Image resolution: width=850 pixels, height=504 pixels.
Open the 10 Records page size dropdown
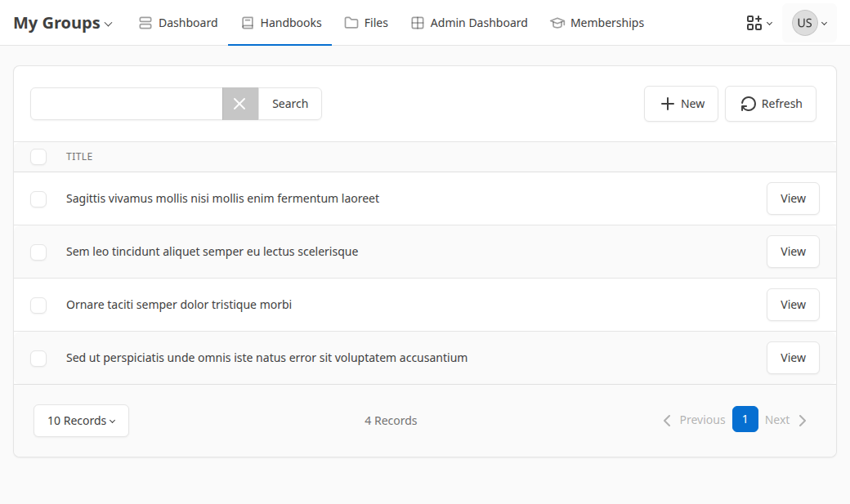coord(81,421)
